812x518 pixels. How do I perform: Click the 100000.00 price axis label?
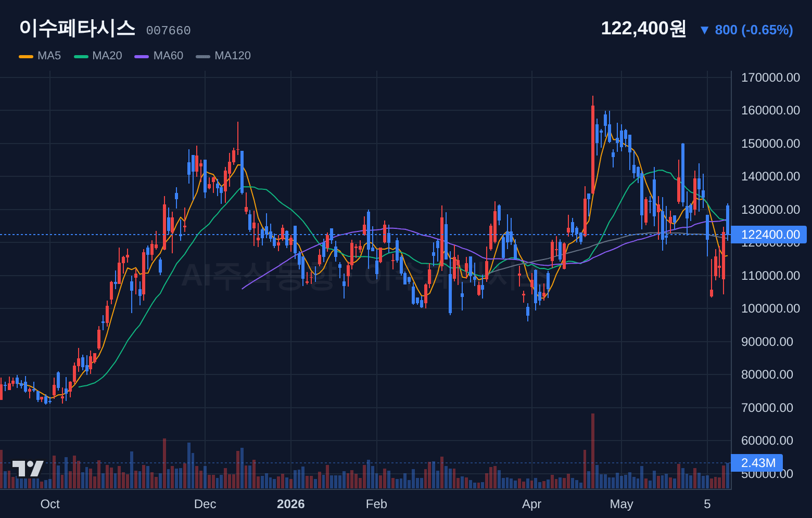[770, 308]
